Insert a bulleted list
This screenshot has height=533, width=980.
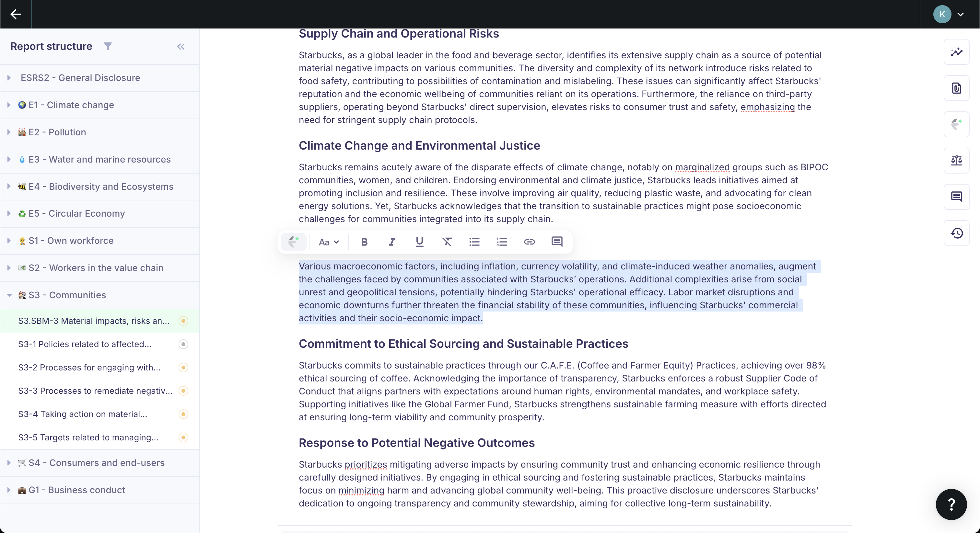474,242
